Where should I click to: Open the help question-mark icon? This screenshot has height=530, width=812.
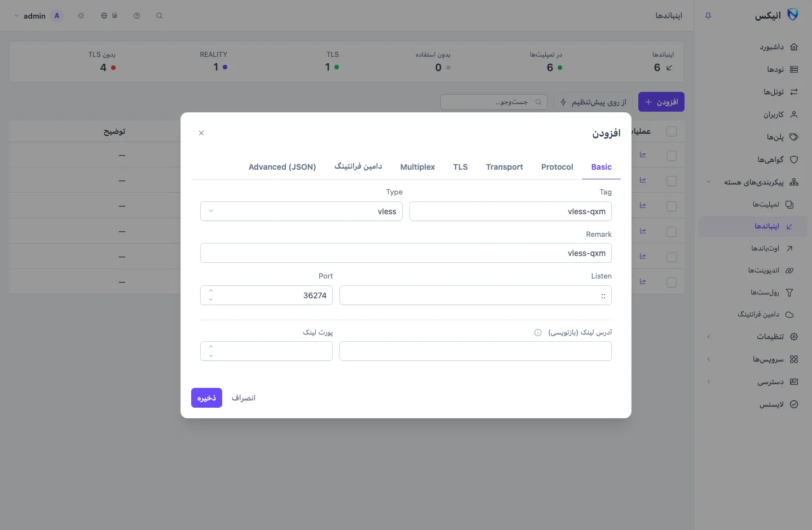[x=137, y=16]
